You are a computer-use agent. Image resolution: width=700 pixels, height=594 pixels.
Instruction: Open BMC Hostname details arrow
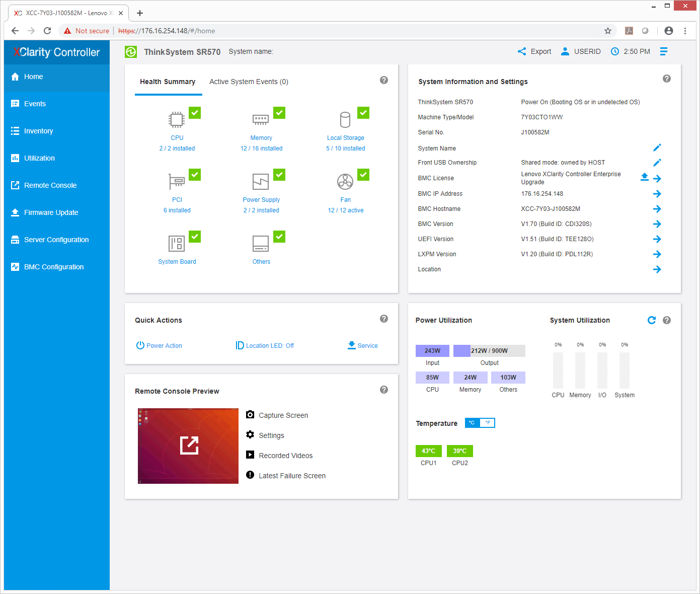coord(657,209)
